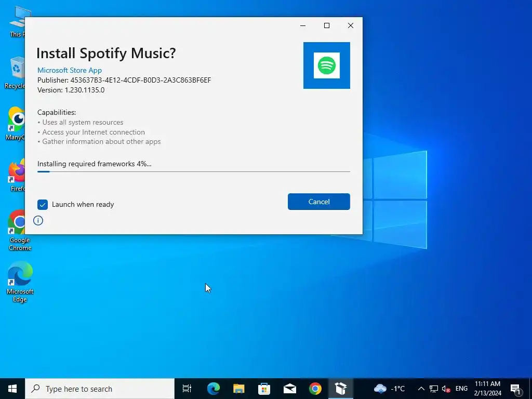Click App Installer taskbar icon

[x=341, y=389]
